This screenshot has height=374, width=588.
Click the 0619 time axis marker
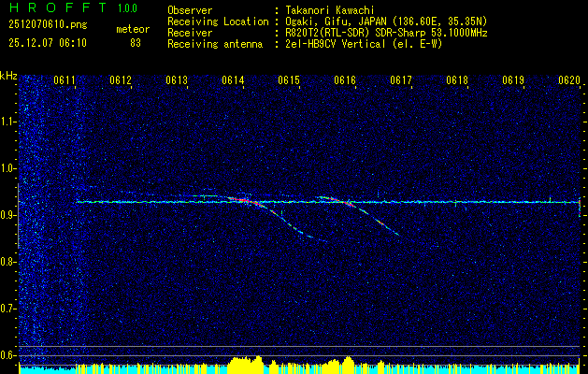pyautogui.click(x=513, y=79)
